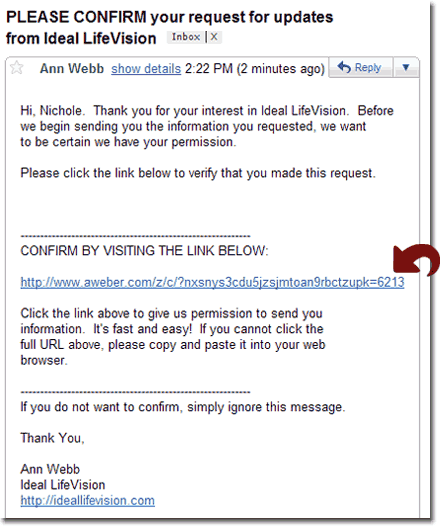Image resolution: width=441 pixels, height=532 pixels.
Task: Click the Ideal LifeVision signature line
Action: [x=62, y=485]
